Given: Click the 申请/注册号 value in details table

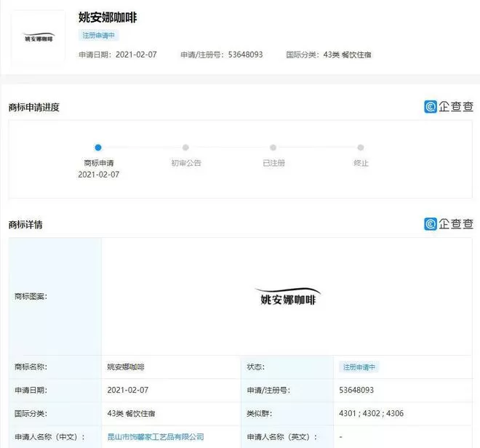Looking at the screenshot, I should point(356,390).
